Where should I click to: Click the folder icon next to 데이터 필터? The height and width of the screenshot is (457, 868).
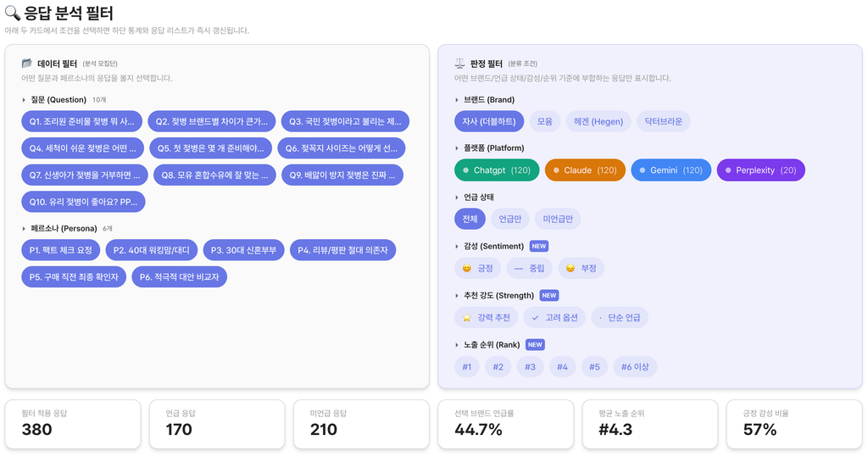26,63
